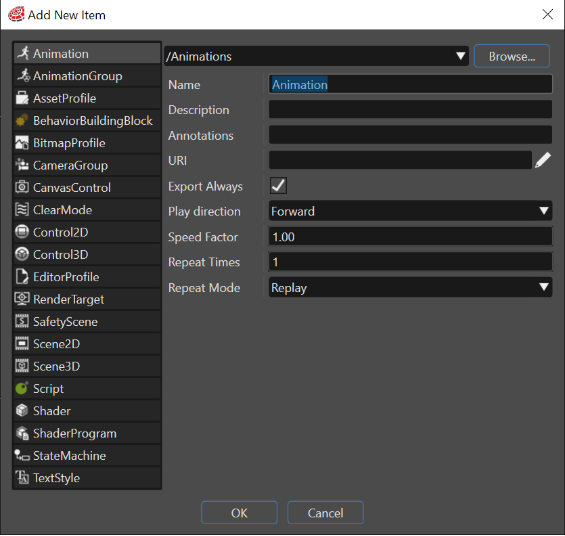Click the CameraGroup camera icon

[22, 165]
